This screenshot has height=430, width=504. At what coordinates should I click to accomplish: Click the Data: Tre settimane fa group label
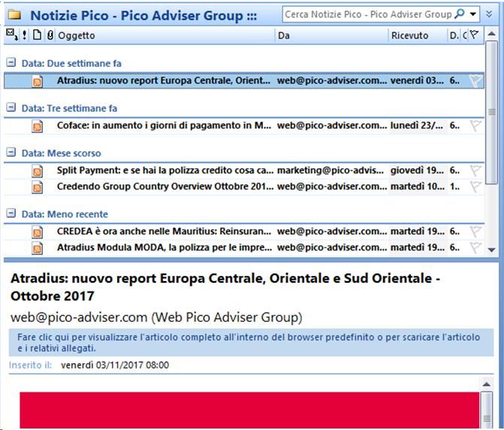point(69,108)
